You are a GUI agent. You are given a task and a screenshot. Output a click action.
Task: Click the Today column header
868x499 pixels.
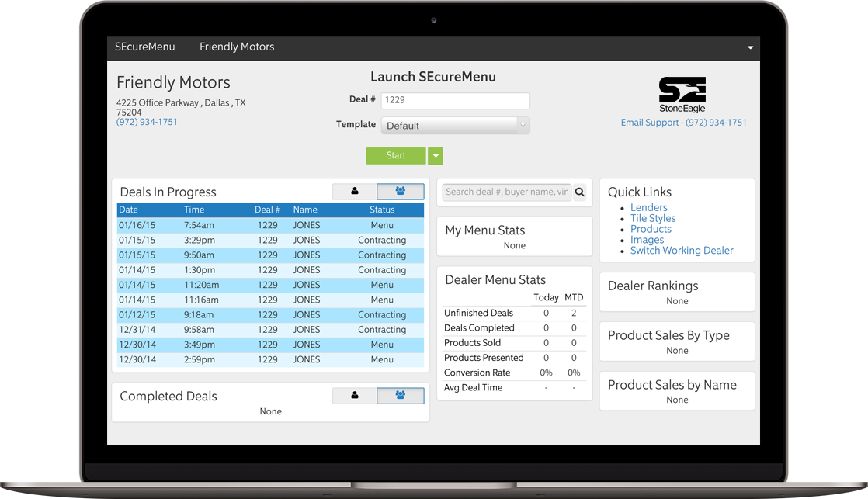[546, 298]
